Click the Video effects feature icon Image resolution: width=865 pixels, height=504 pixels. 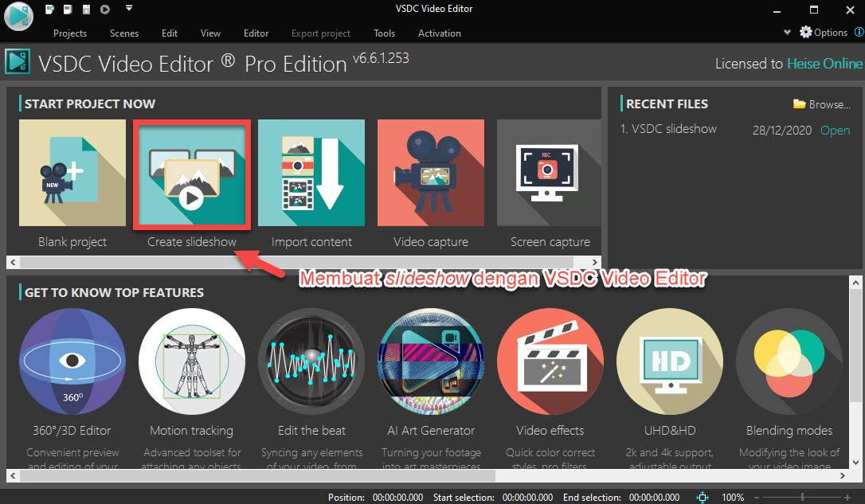click(x=550, y=361)
